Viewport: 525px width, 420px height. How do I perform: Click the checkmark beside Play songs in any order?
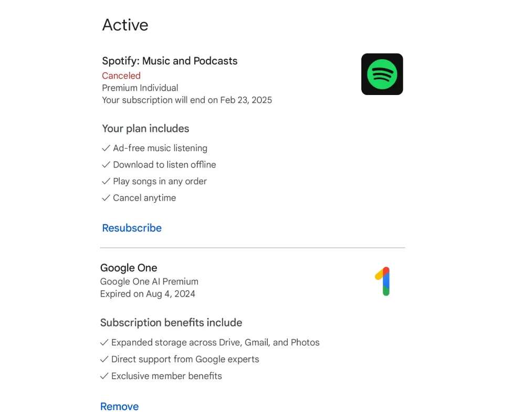point(106,182)
